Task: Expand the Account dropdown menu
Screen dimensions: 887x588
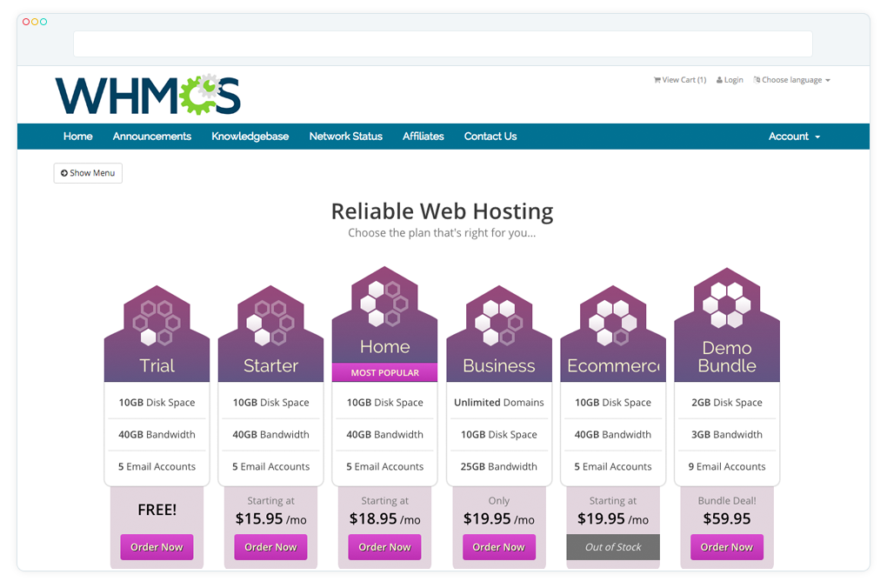Action: (x=794, y=137)
